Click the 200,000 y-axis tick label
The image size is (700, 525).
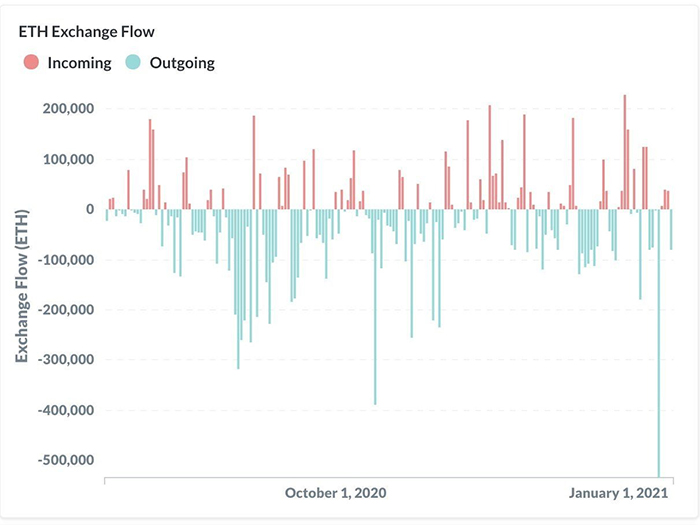pos(68,108)
